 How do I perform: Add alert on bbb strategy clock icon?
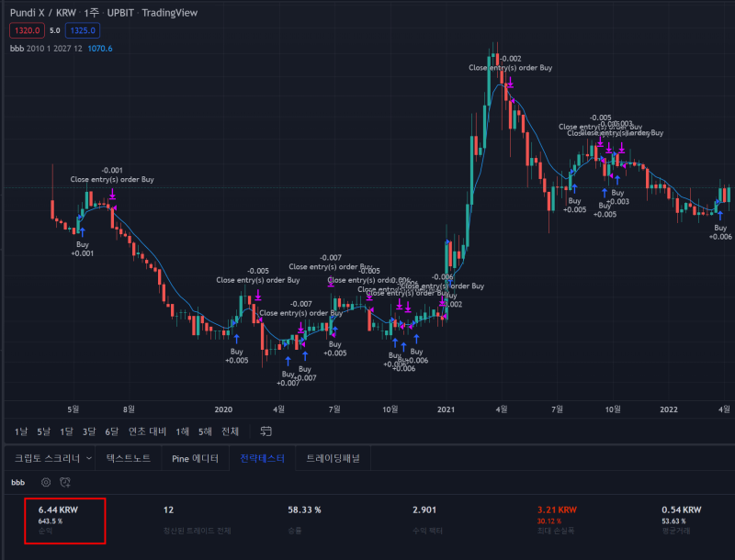65,482
